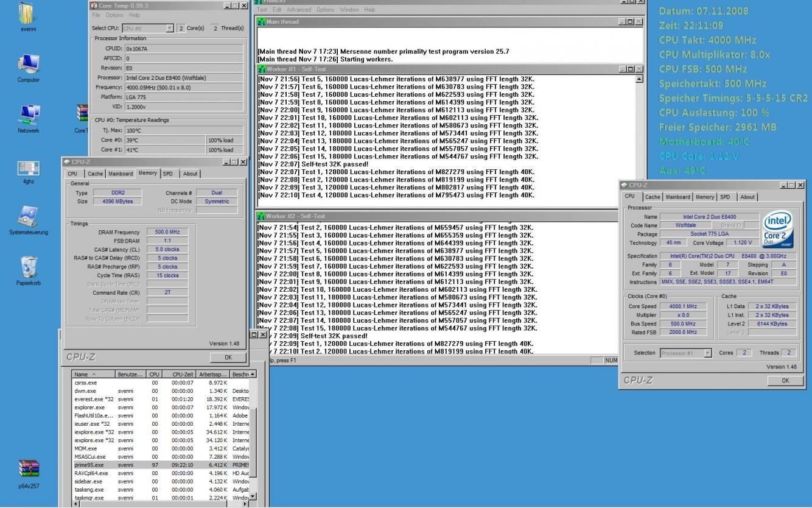812x508 pixels.
Task: Open the Help menu in Core Temp
Action: pos(134,15)
